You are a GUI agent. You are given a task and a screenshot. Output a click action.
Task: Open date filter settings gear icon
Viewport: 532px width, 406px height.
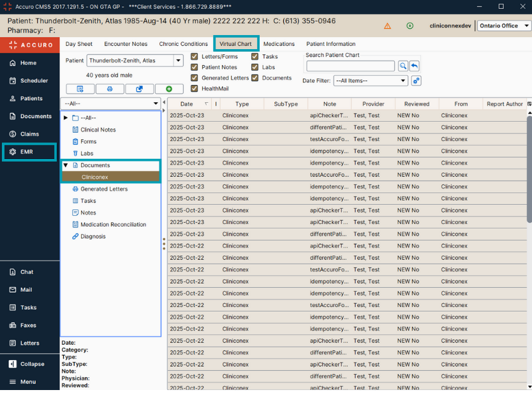[417, 81]
